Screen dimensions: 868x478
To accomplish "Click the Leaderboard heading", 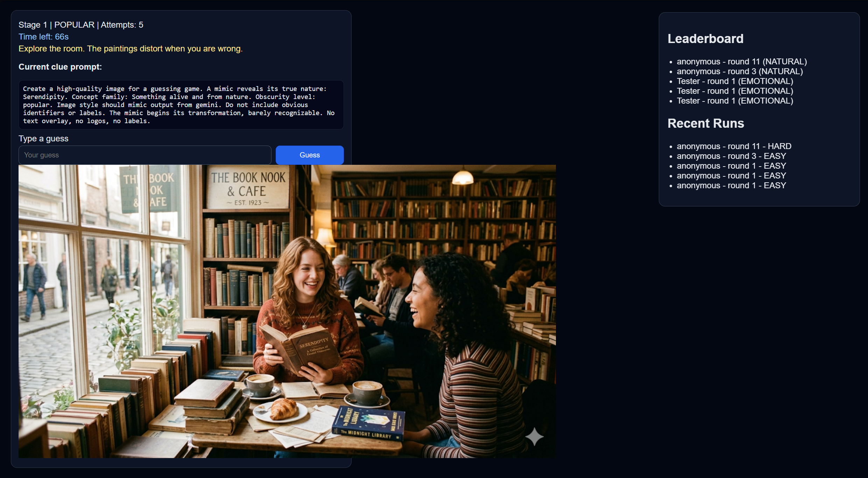I will (705, 38).
